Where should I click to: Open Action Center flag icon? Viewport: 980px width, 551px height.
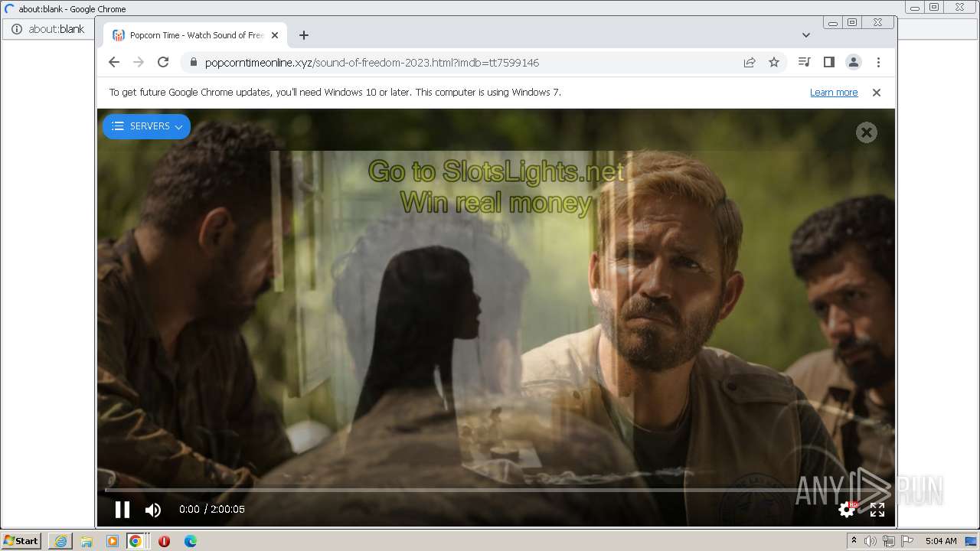(x=907, y=541)
